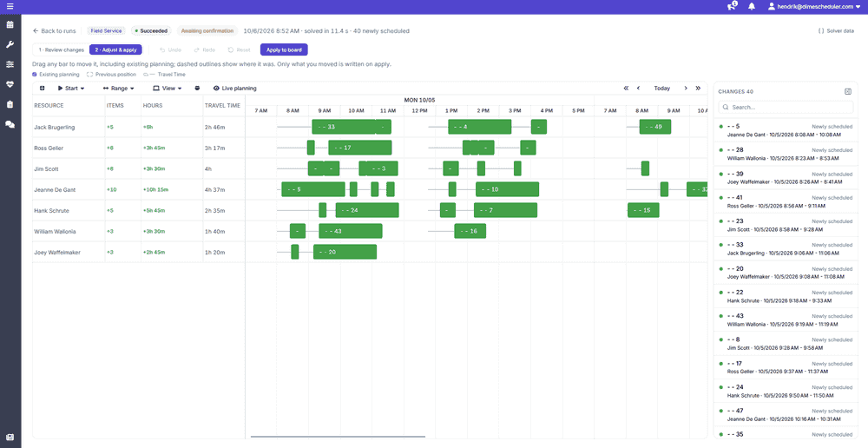Click the print icon in planner toolbar
The image size is (868, 448).
click(196, 88)
